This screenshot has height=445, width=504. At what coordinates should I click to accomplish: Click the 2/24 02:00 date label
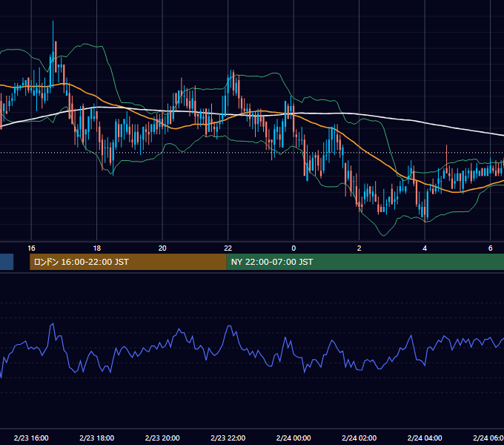coord(359,438)
